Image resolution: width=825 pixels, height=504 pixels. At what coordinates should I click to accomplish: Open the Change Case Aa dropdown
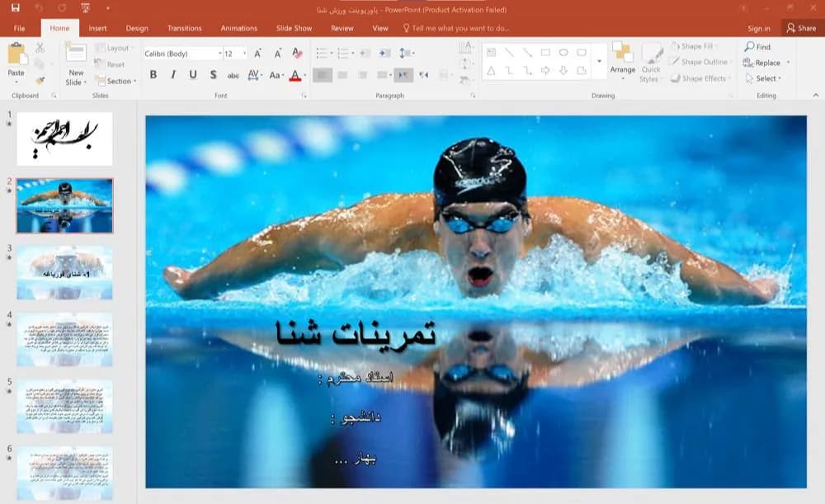276,75
